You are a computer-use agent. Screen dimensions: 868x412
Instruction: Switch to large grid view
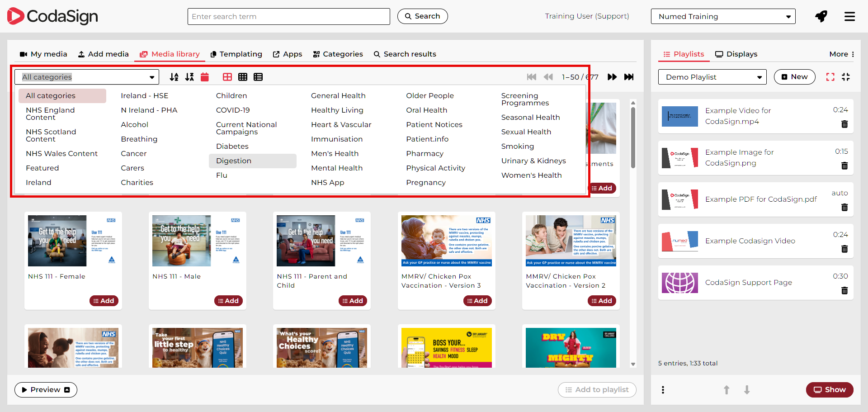227,77
